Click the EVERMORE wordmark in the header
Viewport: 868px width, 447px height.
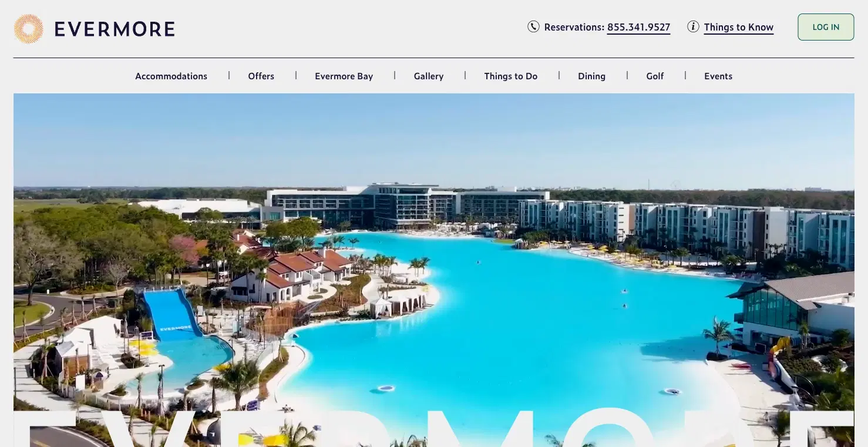[x=115, y=29]
